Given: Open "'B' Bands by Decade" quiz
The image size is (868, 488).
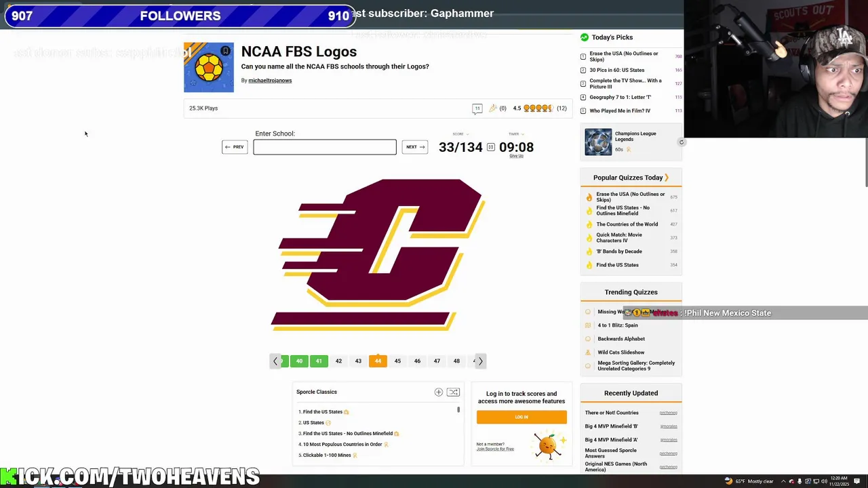Looking at the screenshot, I should coord(619,251).
